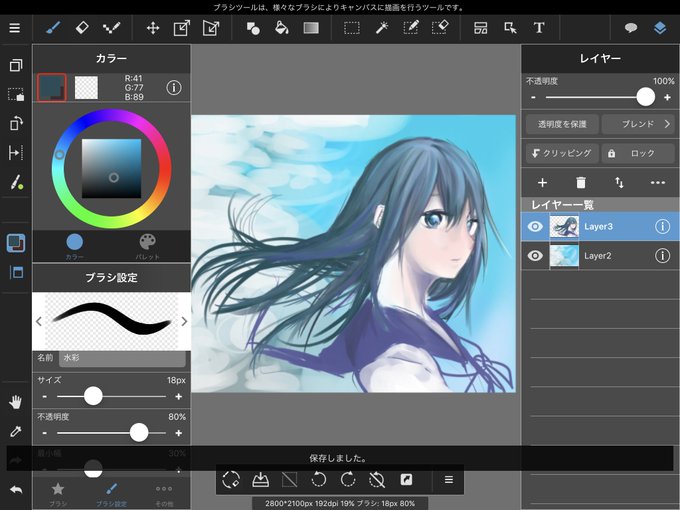Increase brush size with plus button
The width and height of the screenshot is (680, 510).
(x=178, y=396)
